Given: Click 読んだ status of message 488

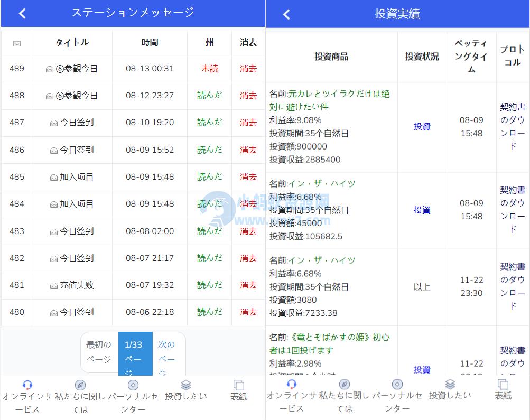Looking at the screenshot, I should 210,96.
